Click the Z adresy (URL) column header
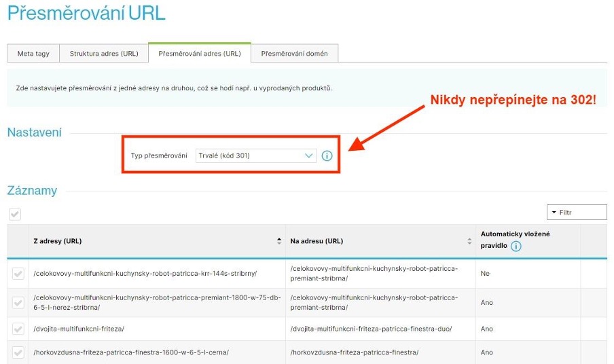The height and width of the screenshot is (364, 614). [x=58, y=241]
